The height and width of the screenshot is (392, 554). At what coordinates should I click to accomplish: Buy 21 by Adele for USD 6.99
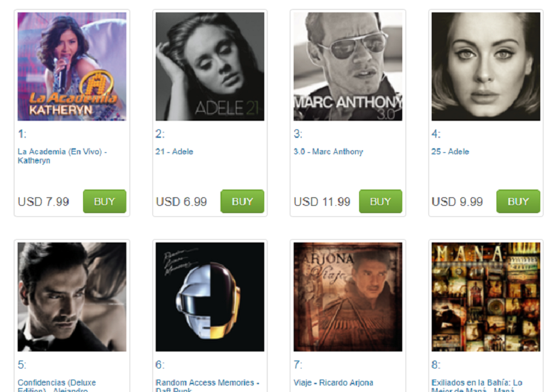[x=243, y=201]
